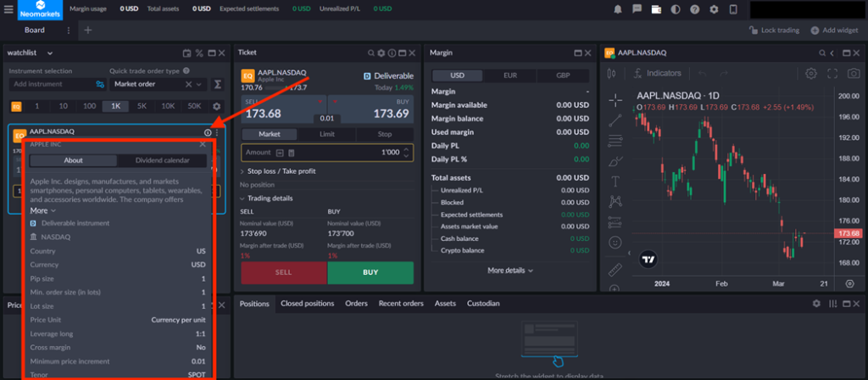
Task: Open chart Indicators
Action: click(x=658, y=74)
